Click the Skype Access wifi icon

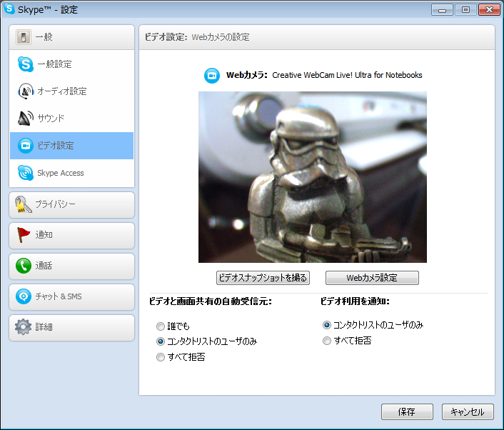click(26, 173)
